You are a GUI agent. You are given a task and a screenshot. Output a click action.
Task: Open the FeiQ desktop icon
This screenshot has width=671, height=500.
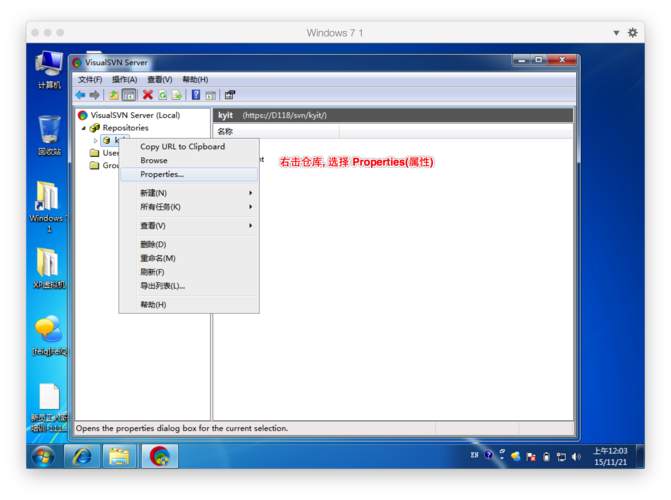[49, 336]
